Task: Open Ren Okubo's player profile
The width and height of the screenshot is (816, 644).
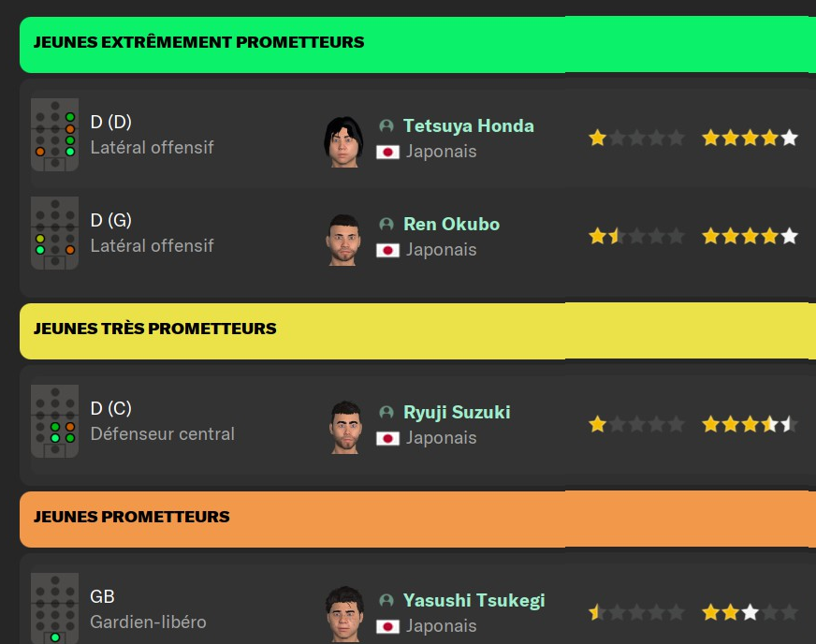Action: [451, 224]
